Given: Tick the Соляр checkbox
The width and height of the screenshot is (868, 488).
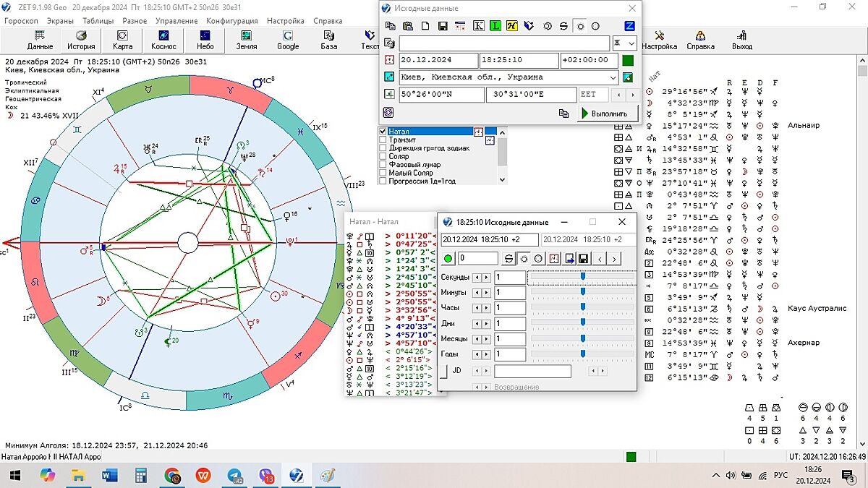Looking at the screenshot, I should pyautogui.click(x=383, y=156).
